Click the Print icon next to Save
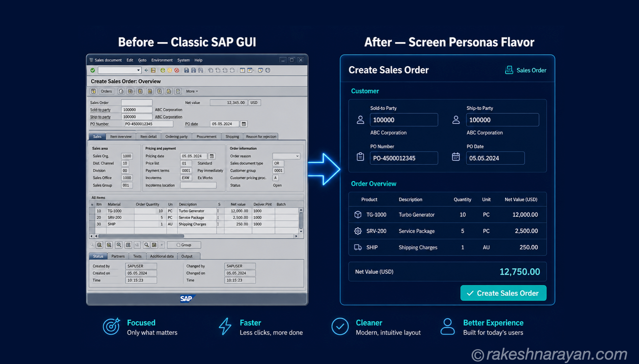 click(x=193, y=70)
